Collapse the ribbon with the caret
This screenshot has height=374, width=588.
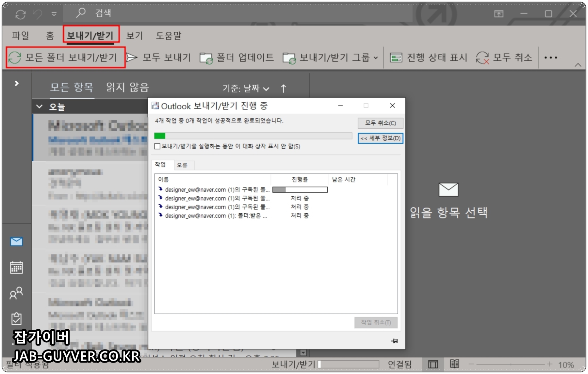click(578, 65)
